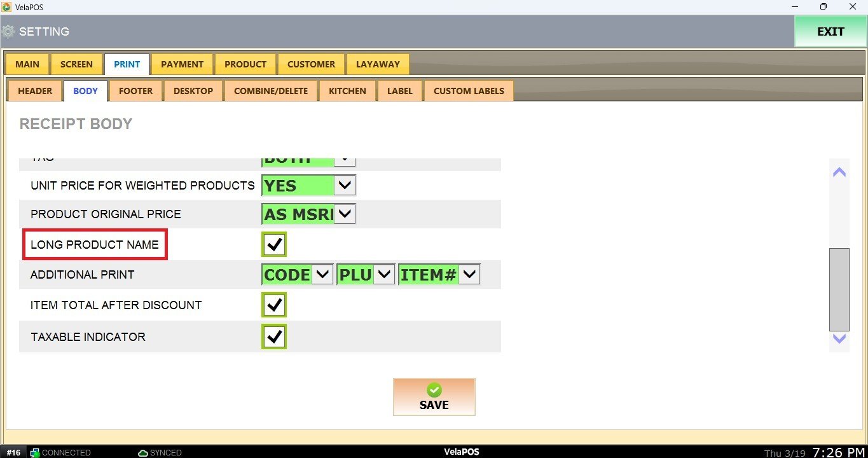Image resolution: width=868 pixels, height=458 pixels.
Task: Click the scroll down arrow icon
Action: click(839, 339)
